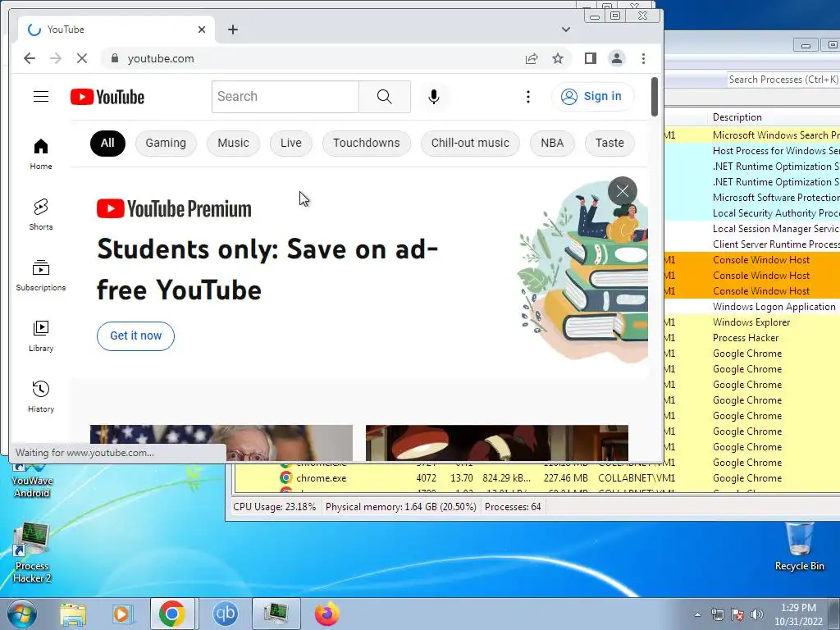Image resolution: width=840 pixels, height=630 pixels.
Task: Open the Recycle Bin
Action: [x=799, y=546]
